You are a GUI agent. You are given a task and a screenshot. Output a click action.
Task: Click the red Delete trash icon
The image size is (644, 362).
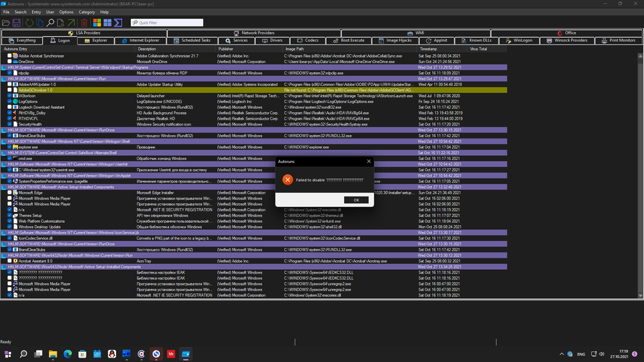click(84, 23)
